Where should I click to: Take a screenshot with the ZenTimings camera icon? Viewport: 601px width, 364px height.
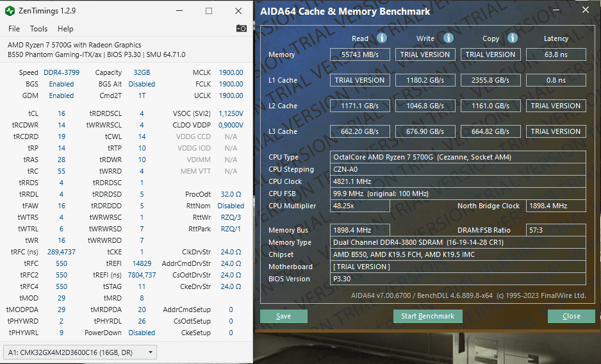pos(241,28)
